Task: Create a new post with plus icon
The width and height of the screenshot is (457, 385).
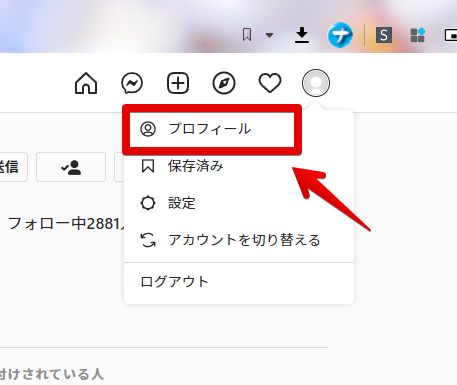Action: click(x=178, y=83)
